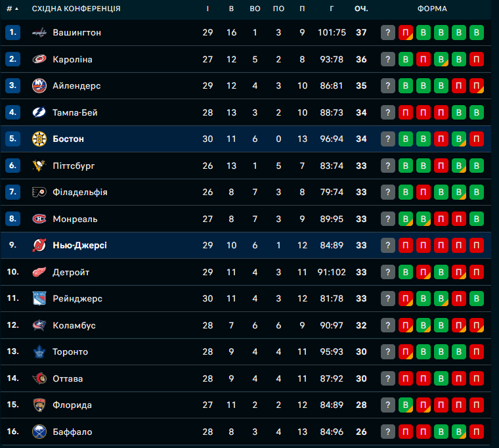Click the Detroit Red Wings logo
This screenshot has height=448, width=499.
click(x=39, y=272)
